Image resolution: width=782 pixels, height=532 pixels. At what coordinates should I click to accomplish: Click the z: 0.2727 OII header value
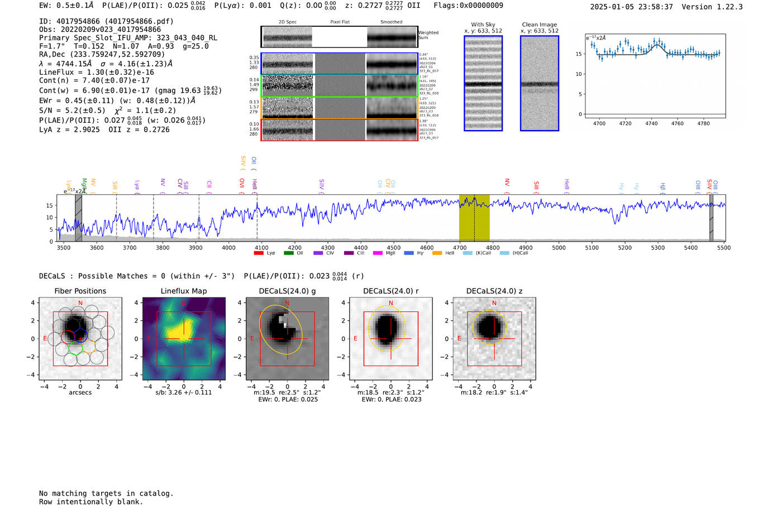(383, 5)
